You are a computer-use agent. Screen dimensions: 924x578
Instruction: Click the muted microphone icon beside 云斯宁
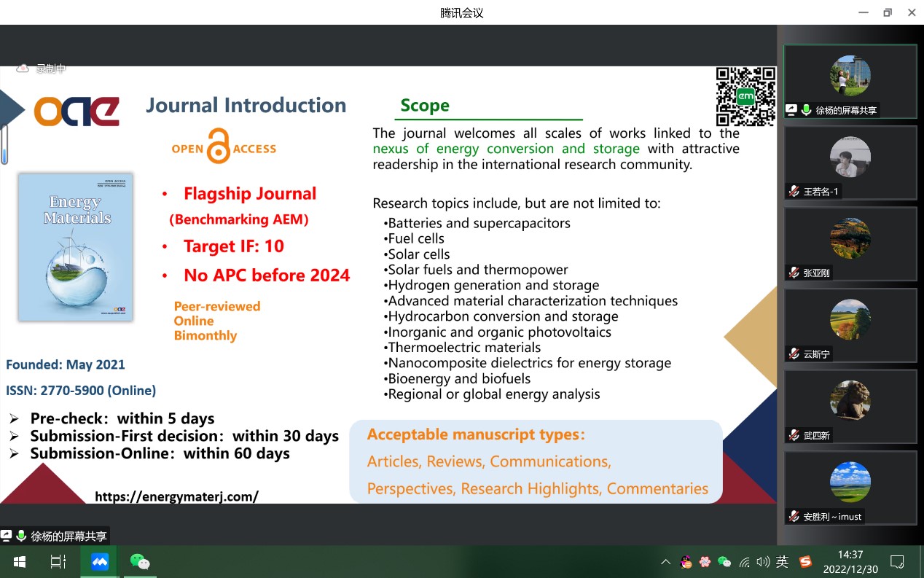794,354
